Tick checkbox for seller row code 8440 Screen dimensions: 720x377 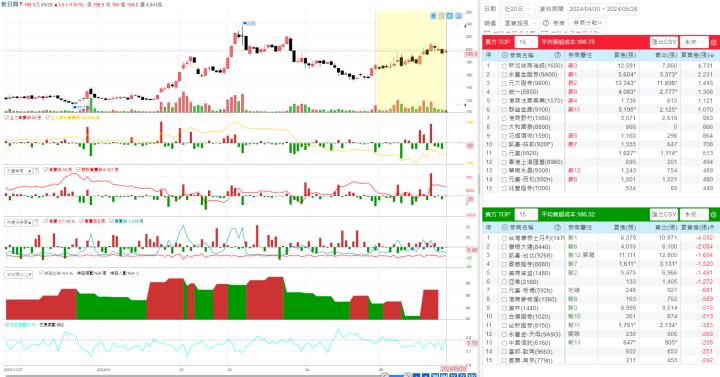point(504,247)
